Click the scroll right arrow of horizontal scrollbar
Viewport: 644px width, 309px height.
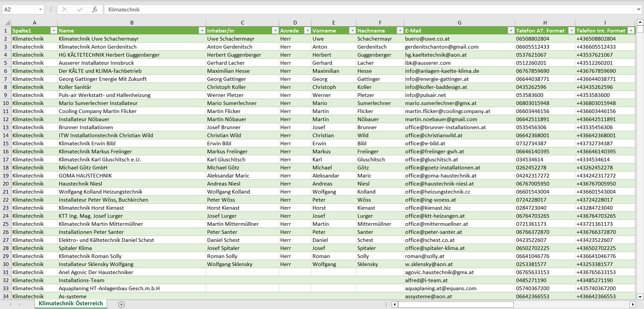point(632,305)
